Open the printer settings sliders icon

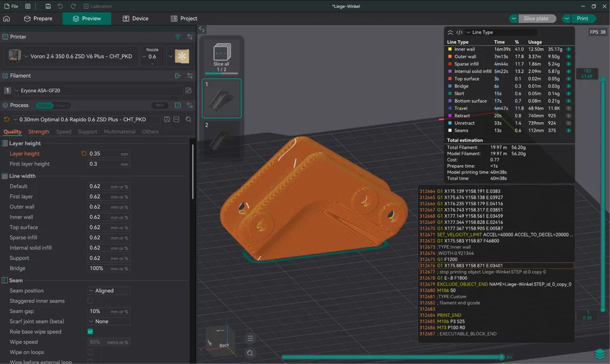(190, 37)
